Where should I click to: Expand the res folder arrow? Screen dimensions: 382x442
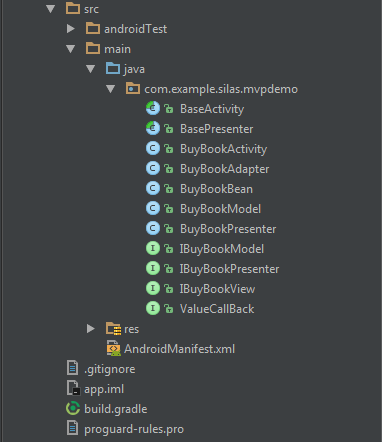coord(91,329)
